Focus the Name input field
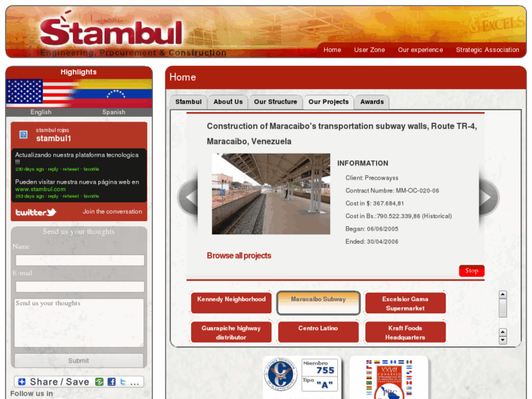The height and width of the screenshot is (399, 532). pyautogui.click(x=80, y=260)
